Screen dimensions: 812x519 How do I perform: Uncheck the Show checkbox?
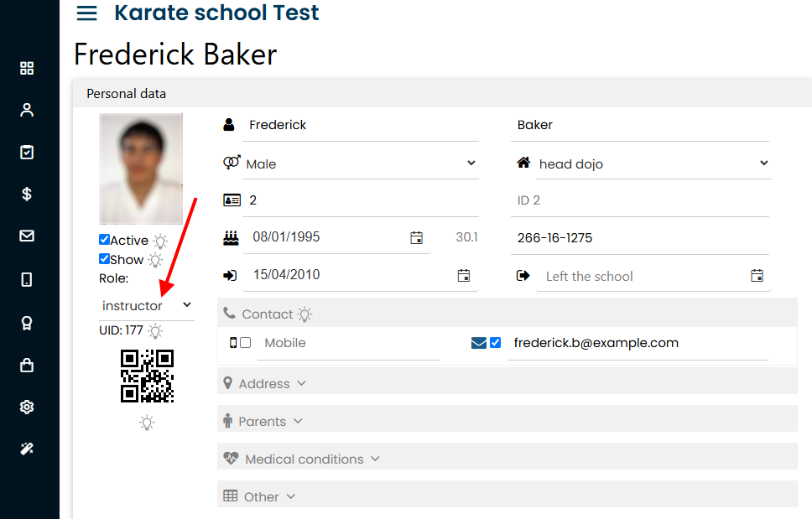104,259
